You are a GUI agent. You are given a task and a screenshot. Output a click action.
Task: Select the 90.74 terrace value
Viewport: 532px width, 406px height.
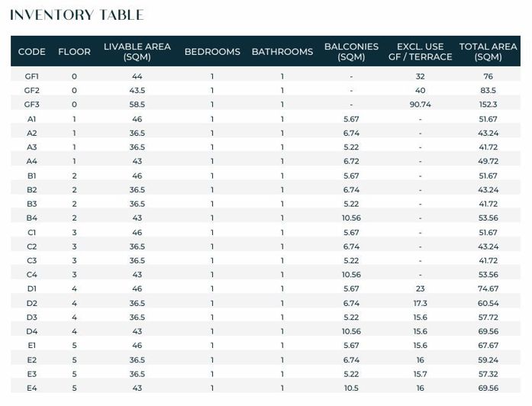coord(421,105)
